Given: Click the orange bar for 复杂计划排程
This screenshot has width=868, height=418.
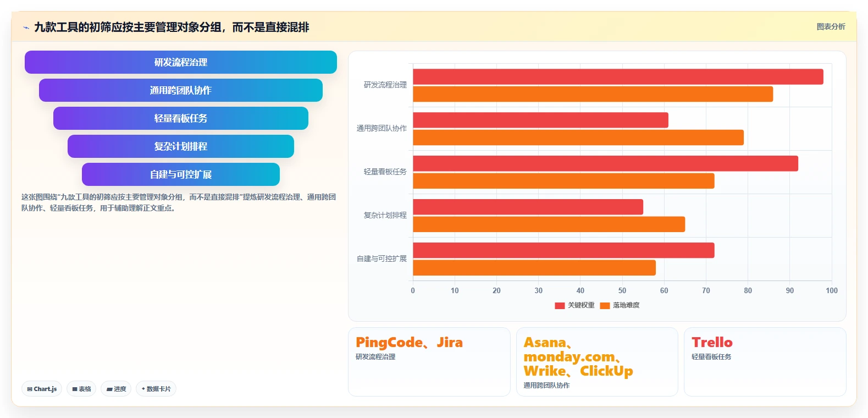Looking at the screenshot, I should pyautogui.click(x=549, y=224).
